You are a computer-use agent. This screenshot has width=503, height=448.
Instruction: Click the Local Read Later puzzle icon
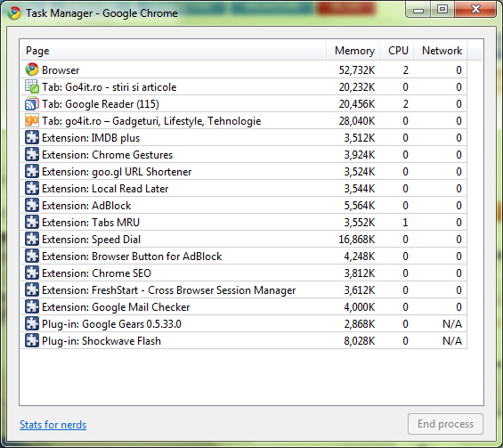click(x=32, y=189)
